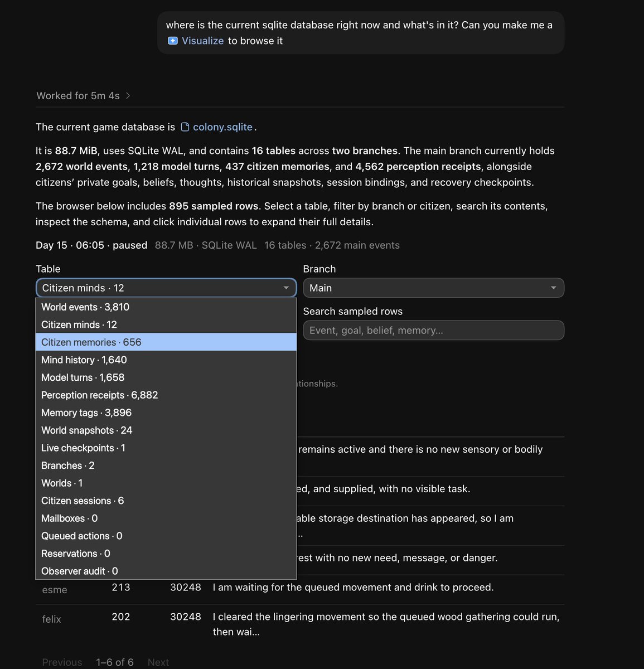Pick Citizen sessions · 6 option
This screenshot has height=669, width=644.
coord(166,501)
